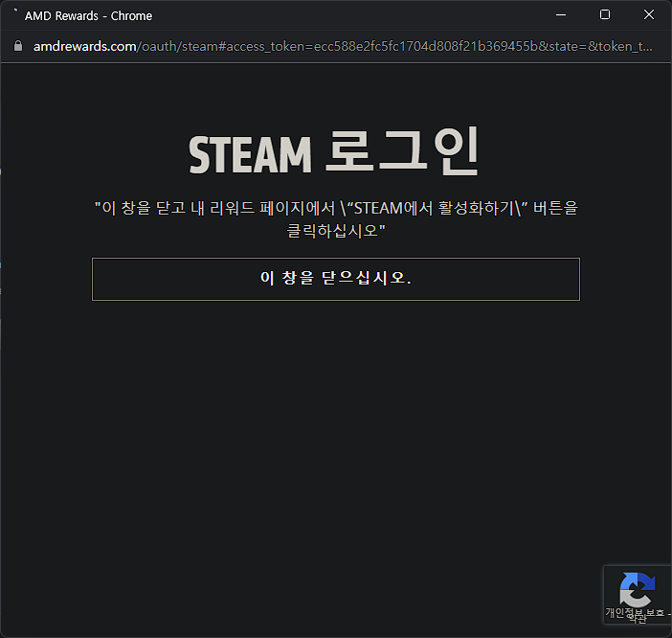Click the '클릭하십시오' instruction text line
The height and width of the screenshot is (638, 672).
(x=336, y=231)
